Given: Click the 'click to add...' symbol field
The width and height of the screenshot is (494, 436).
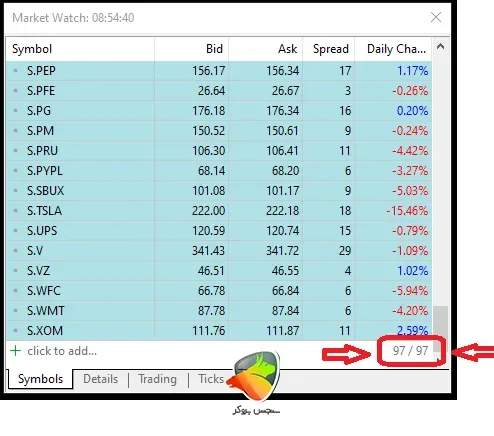Looking at the screenshot, I should tap(62, 351).
